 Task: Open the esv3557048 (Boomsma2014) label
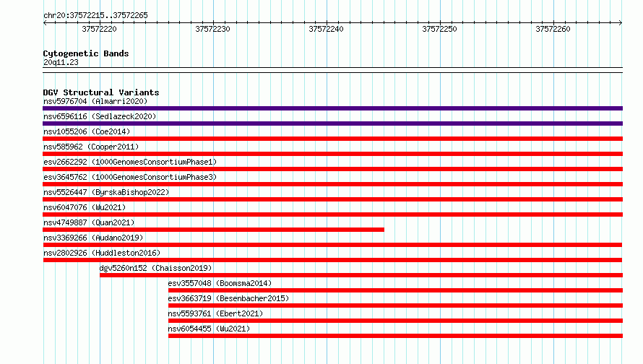click(220, 283)
